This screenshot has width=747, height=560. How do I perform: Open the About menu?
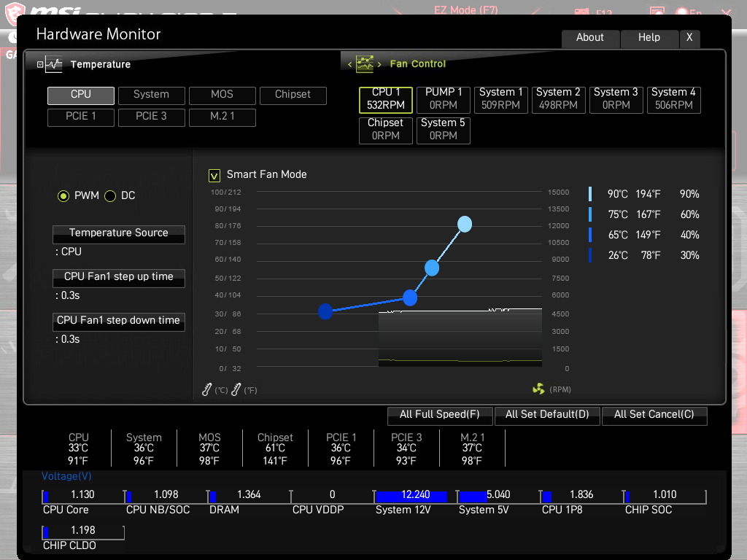590,38
